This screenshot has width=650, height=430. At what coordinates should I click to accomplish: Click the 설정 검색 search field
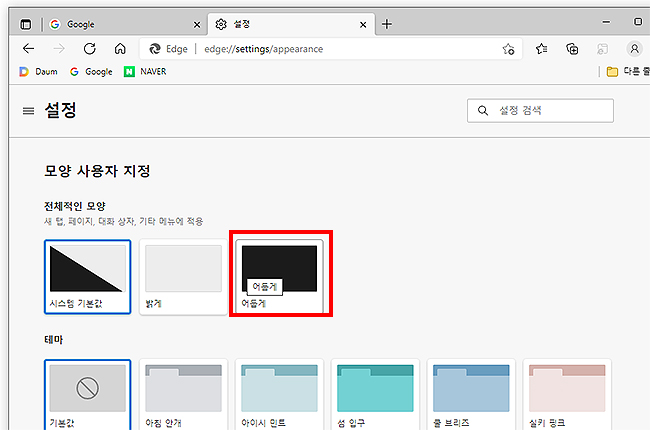click(x=540, y=111)
